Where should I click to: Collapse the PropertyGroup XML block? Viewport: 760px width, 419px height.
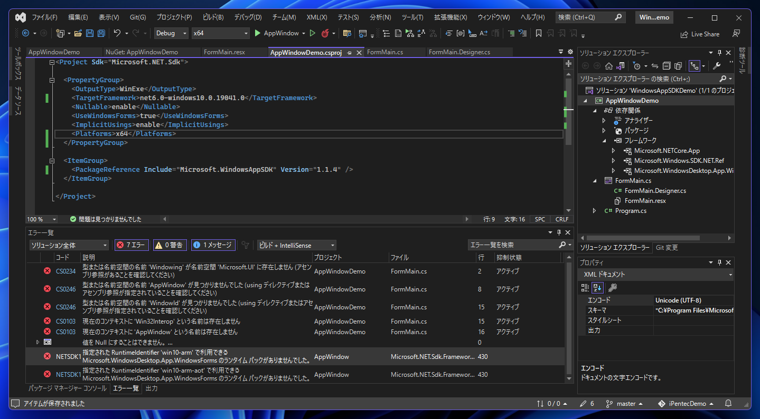click(52, 80)
